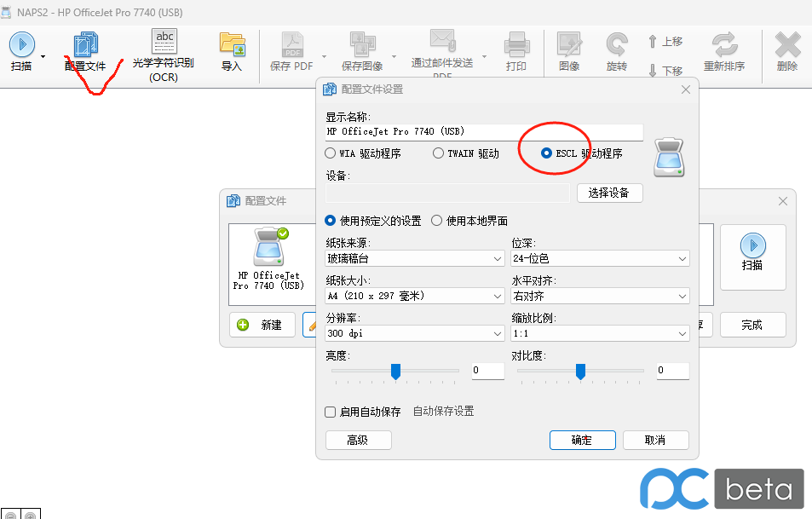Viewport: 812px width, 519px height.
Task: Open the 水平对齐 右对齐 dropdown
Action: click(600, 296)
